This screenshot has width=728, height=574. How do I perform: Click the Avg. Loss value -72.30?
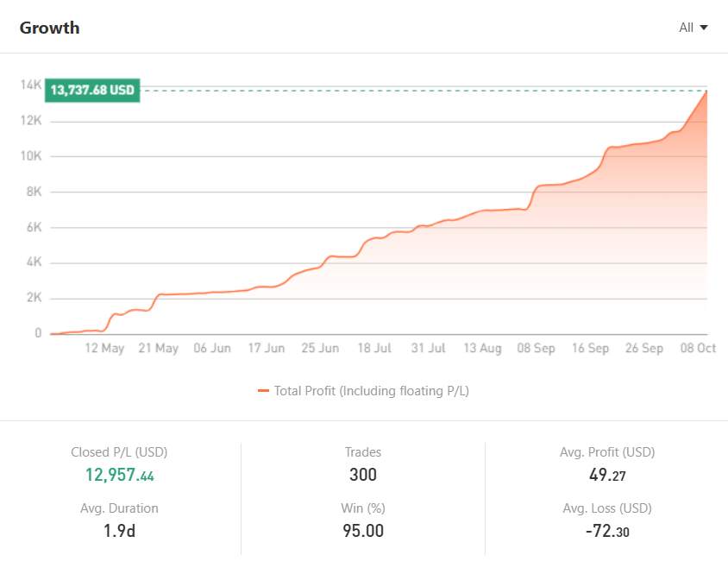[x=607, y=531]
